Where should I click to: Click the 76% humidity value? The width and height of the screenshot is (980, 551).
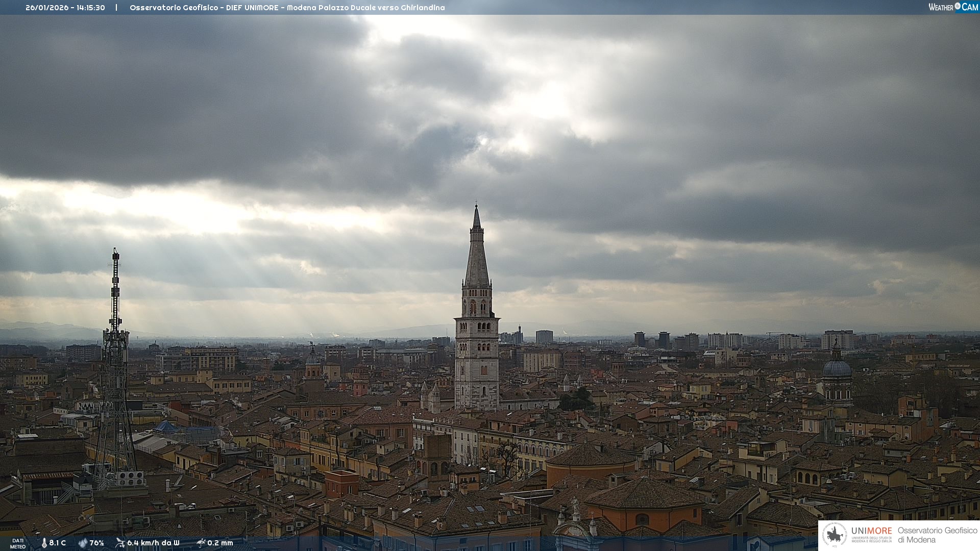(x=96, y=543)
